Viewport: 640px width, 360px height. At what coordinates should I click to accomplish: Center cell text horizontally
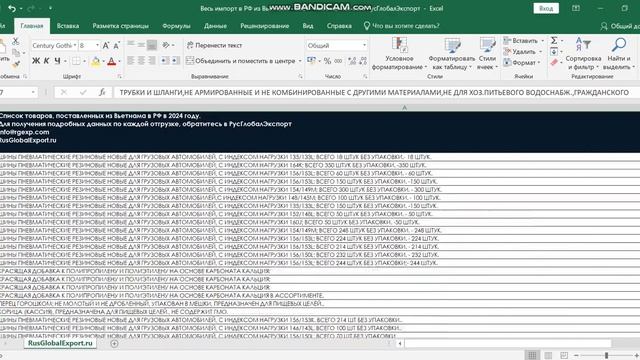[x=141, y=61]
